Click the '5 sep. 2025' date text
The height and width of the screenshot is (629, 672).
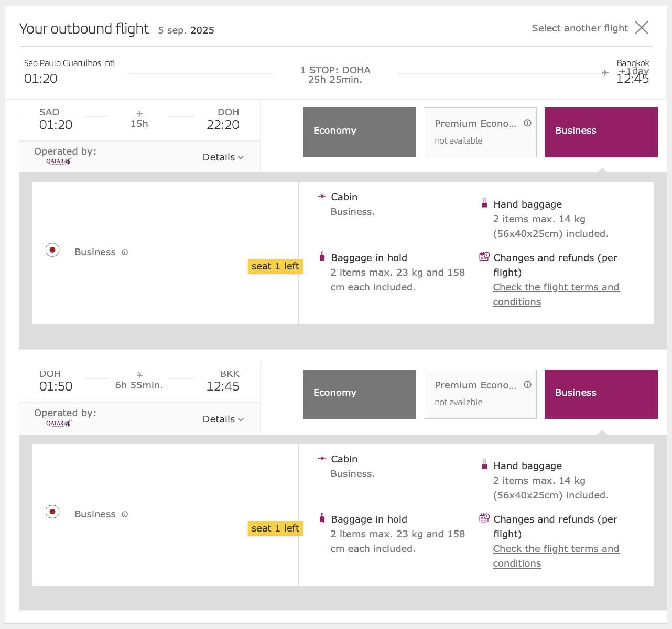pos(186,30)
